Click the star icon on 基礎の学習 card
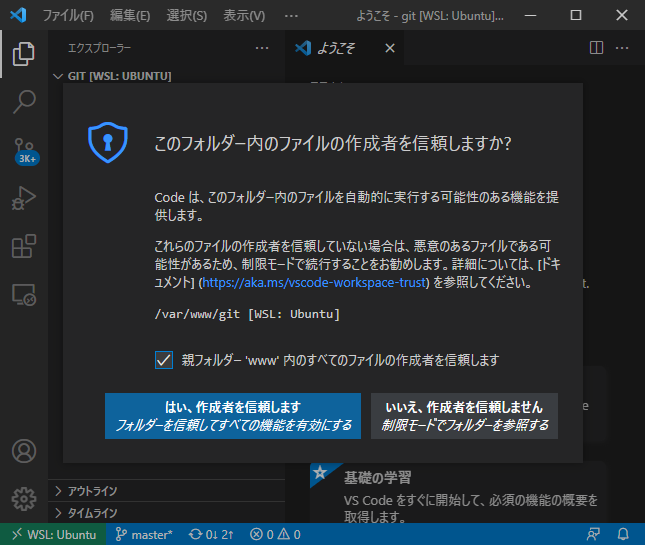 tap(320, 473)
